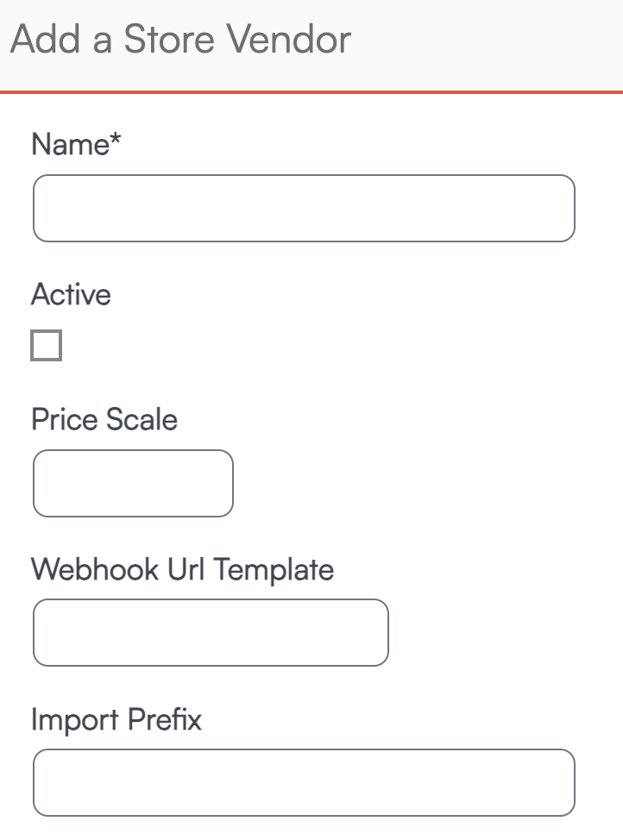
Task: Select the bottom Import Prefix text box
Action: [304, 782]
